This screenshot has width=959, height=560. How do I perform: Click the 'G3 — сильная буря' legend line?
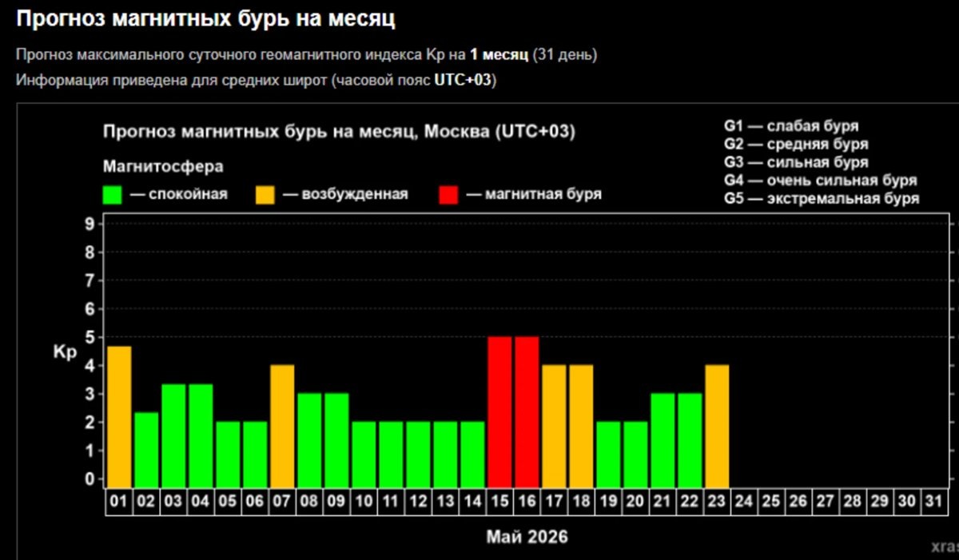point(796,163)
